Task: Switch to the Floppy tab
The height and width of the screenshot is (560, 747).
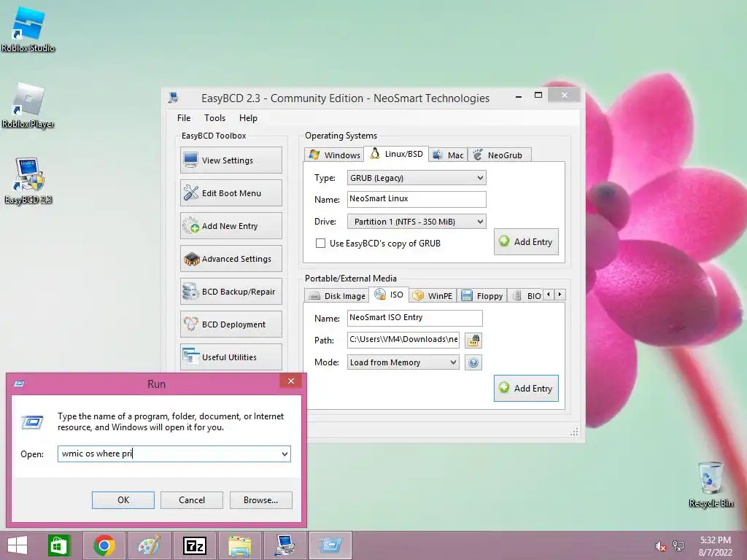Action: (x=481, y=296)
